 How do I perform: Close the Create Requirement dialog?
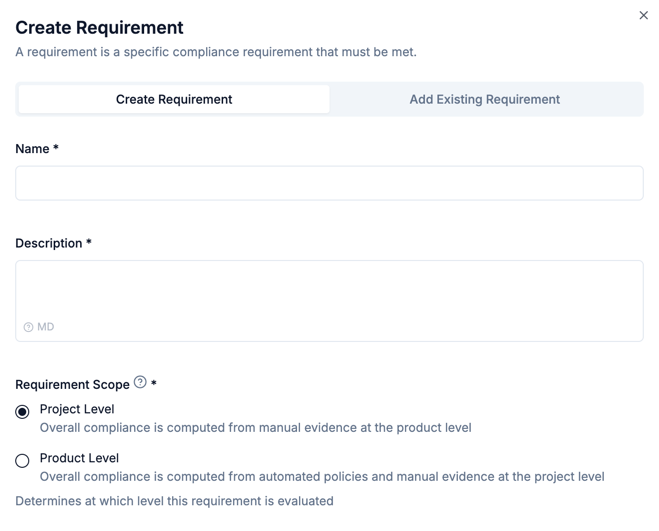click(x=643, y=16)
